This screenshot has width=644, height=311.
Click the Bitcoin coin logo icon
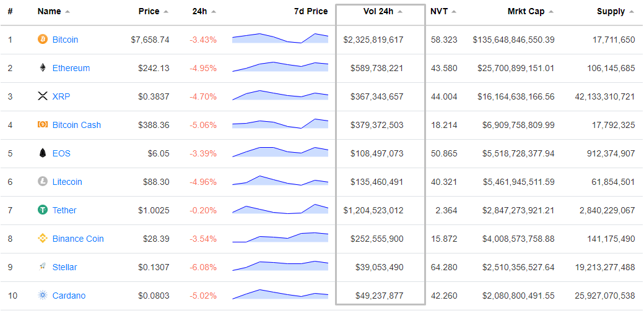(43, 40)
